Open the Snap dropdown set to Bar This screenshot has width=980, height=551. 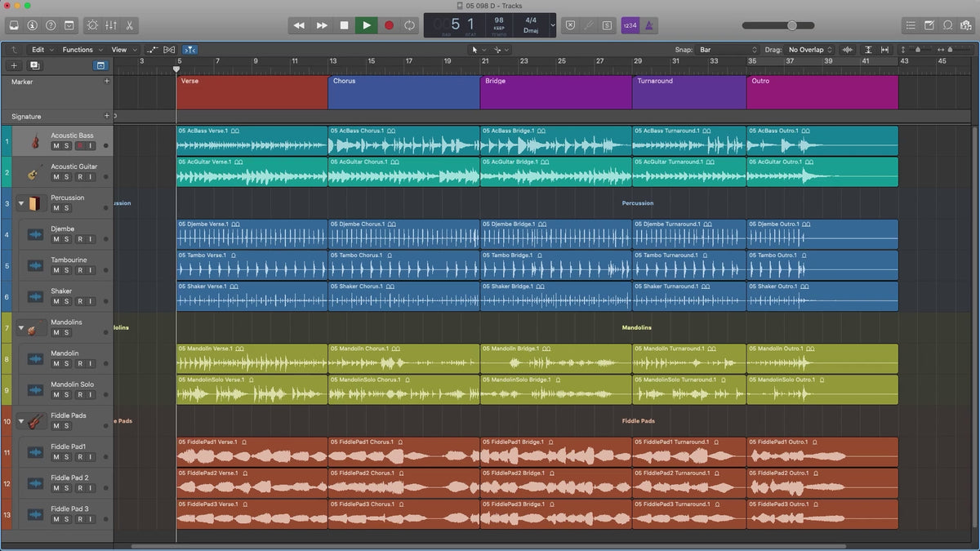pyautogui.click(x=728, y=50)
